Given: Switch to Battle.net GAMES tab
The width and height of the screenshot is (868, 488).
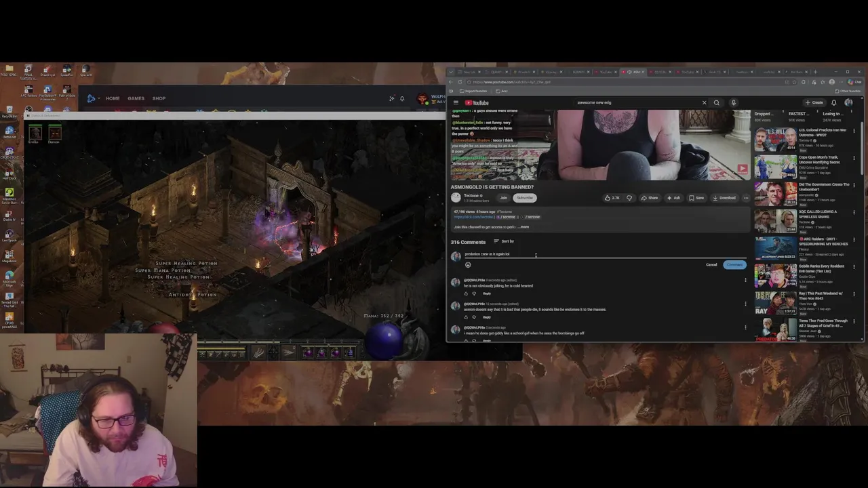Looking at the screenshot, I should coord(136,98).
